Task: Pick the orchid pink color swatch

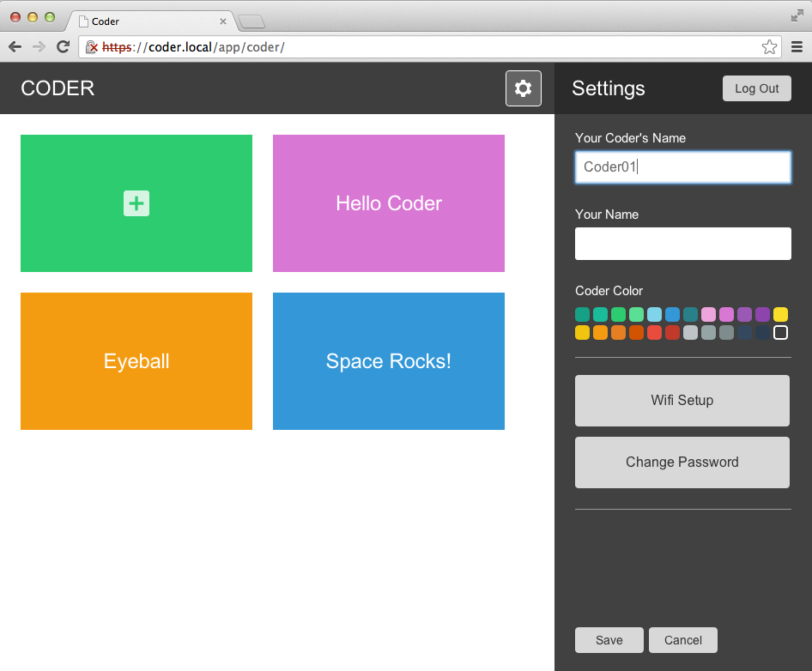Action: coord(726,314)
